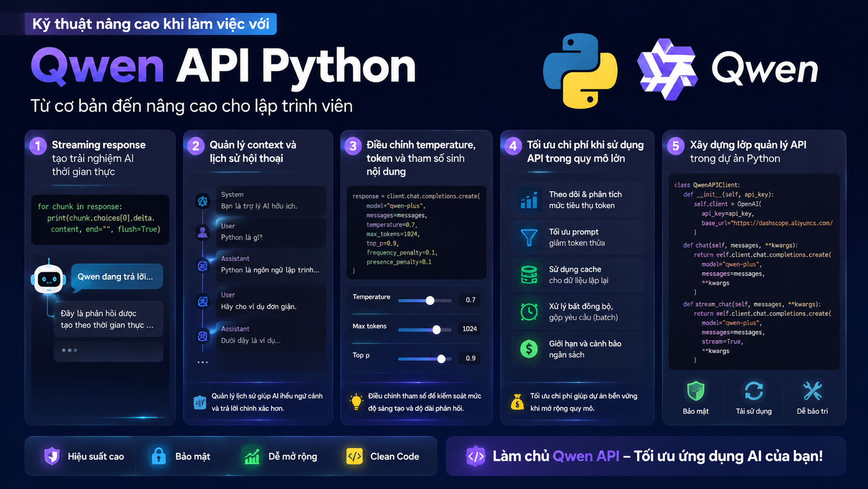Click the funnel icon for prompt optimization

pyautogui.click(x=529, y=237)
